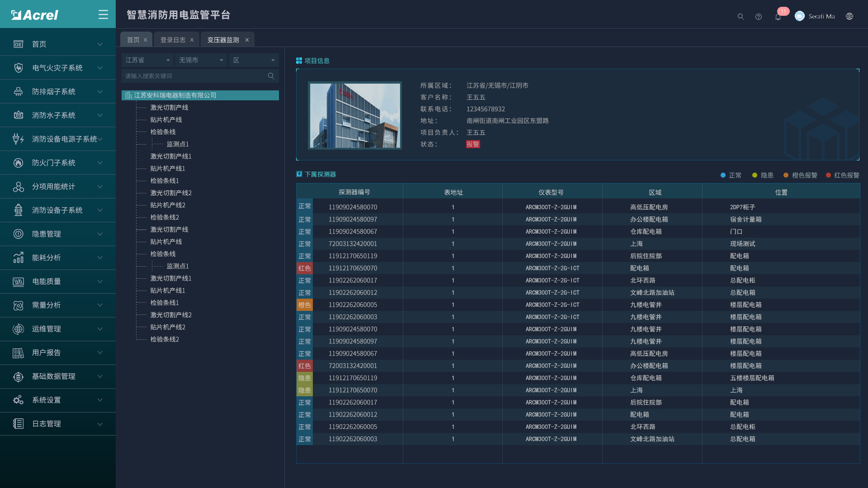Click the 电气火灾子系统 shield icon
This screenshot has height=488, width=868.
[18, 68]
